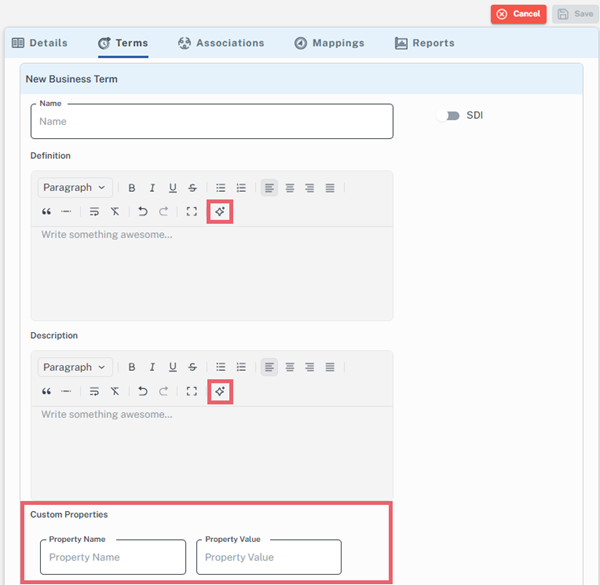Click into the Name input field
600x585 pixels.
[212, 122]
